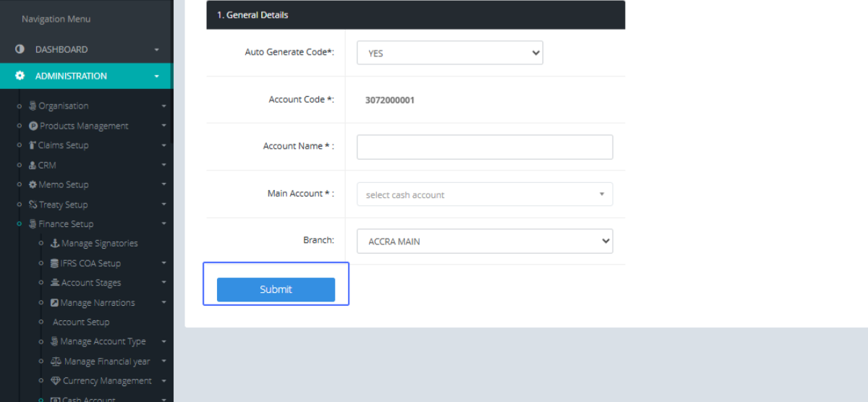
Task: Open the Claims Setup menu item
Action: [63, 145]
